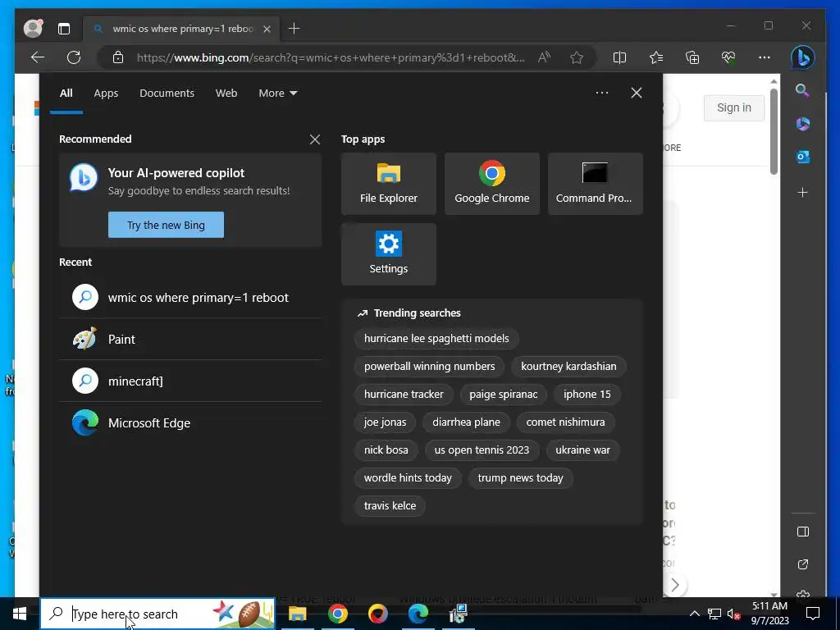Select trending 'powerball winning numbers'
This screenshot has height=630, width=840.
tap(429, 367)
